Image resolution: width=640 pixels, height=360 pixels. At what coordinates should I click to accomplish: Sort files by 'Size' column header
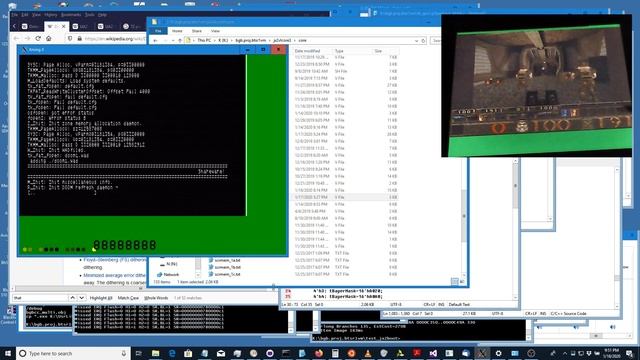click(x=378, y=51)
